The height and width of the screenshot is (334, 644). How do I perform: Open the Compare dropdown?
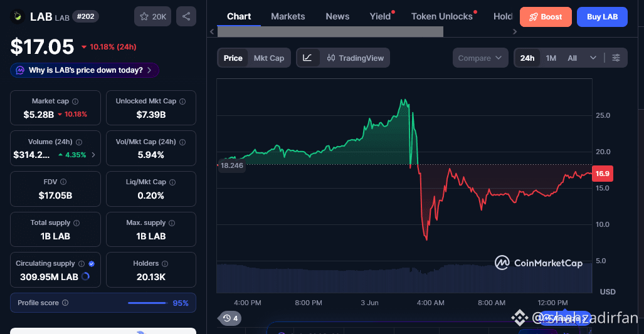click(480, 58)
